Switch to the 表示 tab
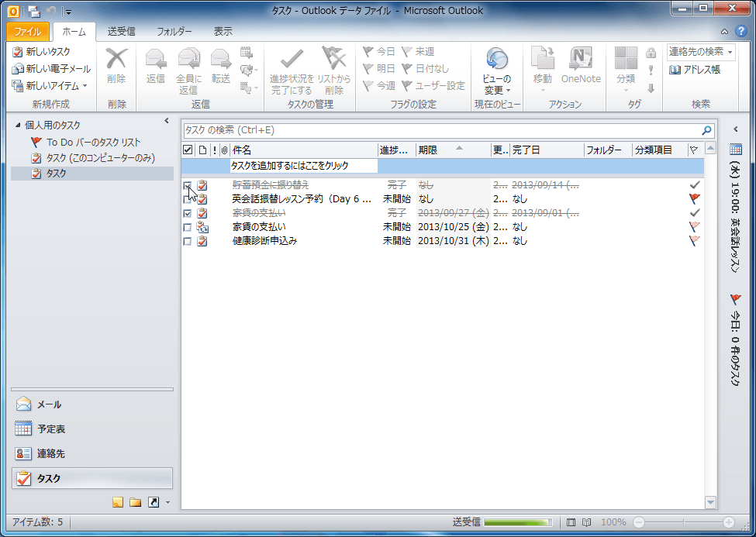Viewport: 756px width, 537px height. [x=223, y=32]
